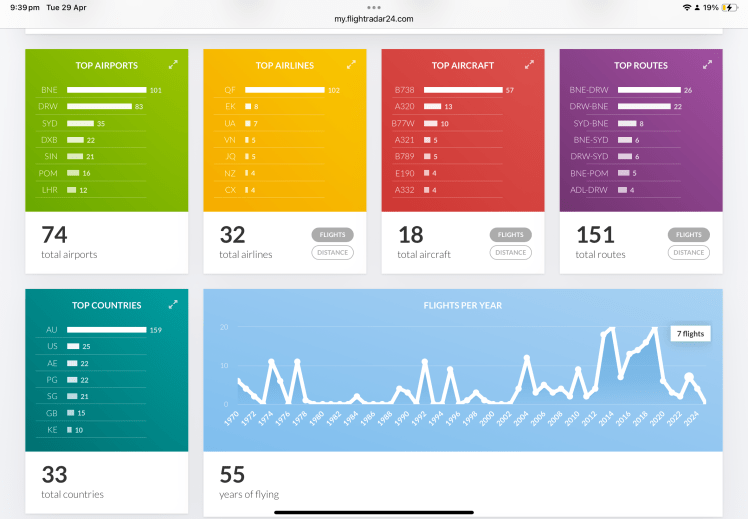Expand the Top Countries card
The width and height of the screenshot is (748, 519).
click(173, 304)
